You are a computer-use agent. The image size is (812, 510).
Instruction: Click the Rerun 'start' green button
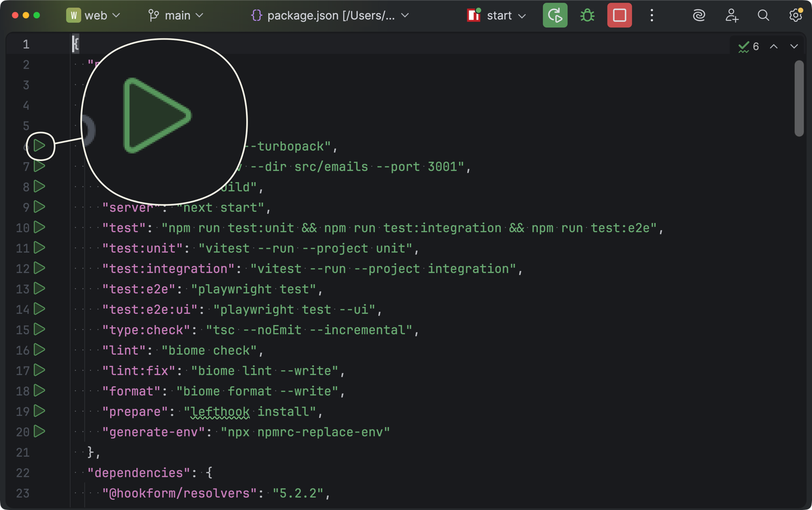tap(555, 16)
